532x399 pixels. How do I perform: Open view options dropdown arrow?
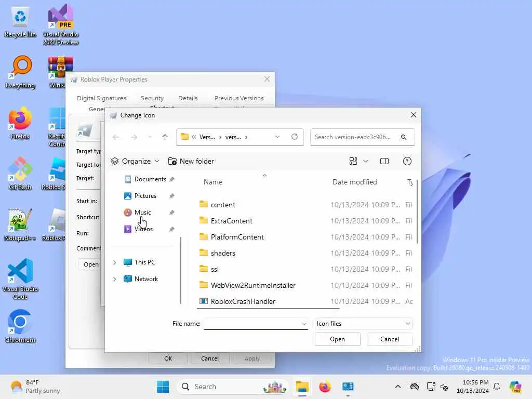click(x=366, y=161)
